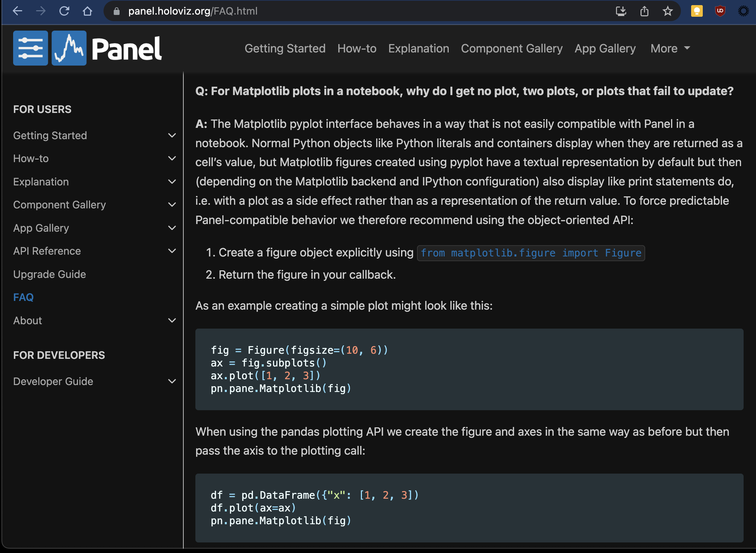Image resolution: width=756 pixels, height=553 pixels.
Task: Click the install page icon in address bar
Action: 621,11
